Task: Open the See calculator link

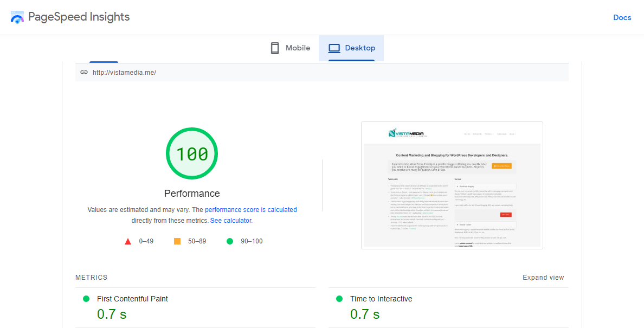Action: click(x=230, y=221)
